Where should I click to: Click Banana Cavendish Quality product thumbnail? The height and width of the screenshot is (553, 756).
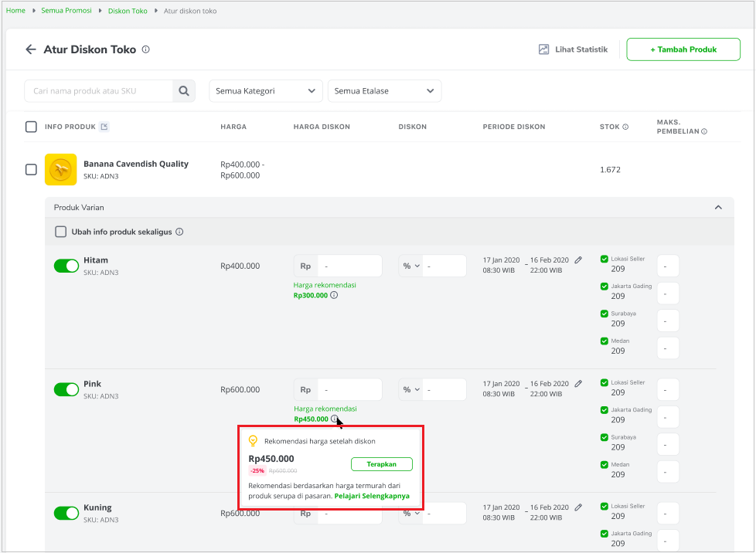click(61, 170)
